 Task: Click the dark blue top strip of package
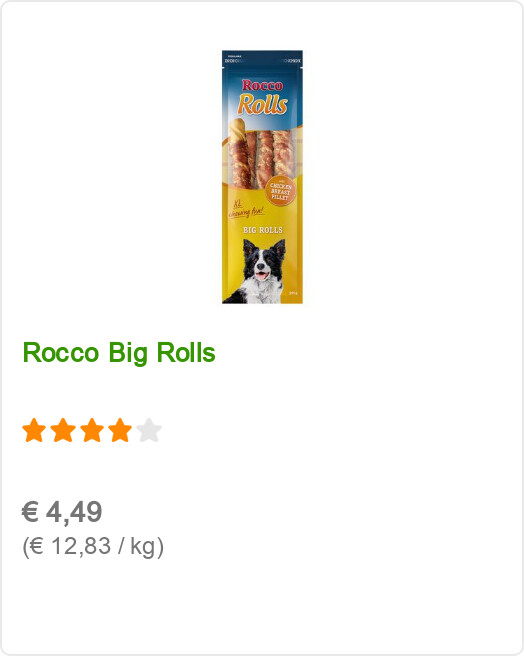point(262,59)
